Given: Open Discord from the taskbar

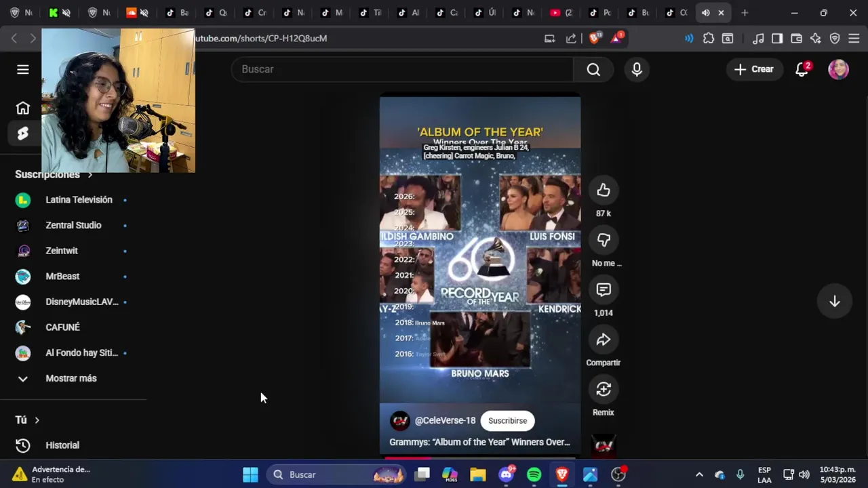Looking at the screenshot, I should [506, 474].
